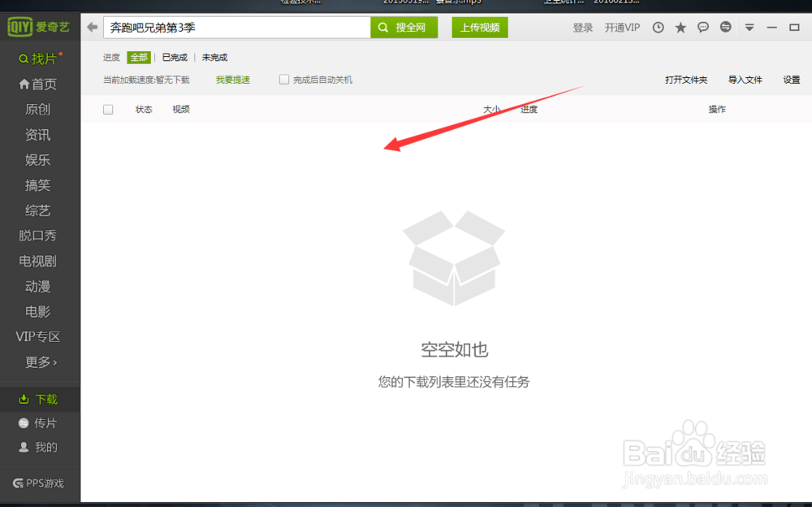Click 打开文件夹 open folder

click(x=686, y=80)
